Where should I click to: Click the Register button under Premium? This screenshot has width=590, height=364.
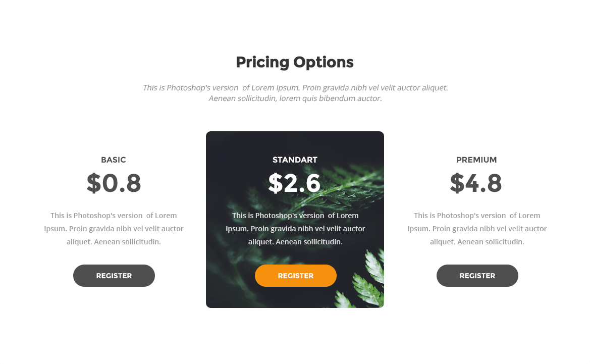click(477, 276)
